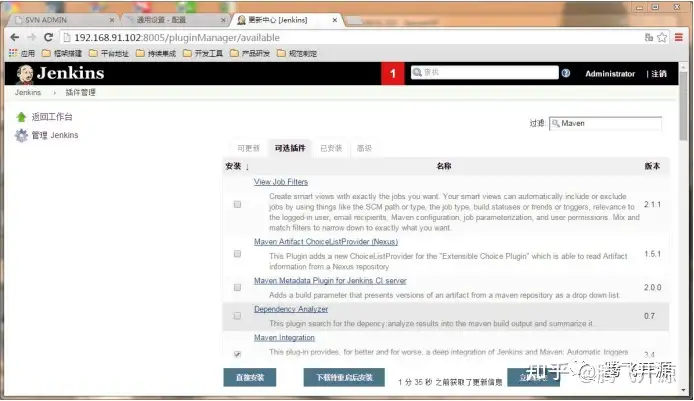Open the 平台地址 bookmark folder

click(109, 53)
